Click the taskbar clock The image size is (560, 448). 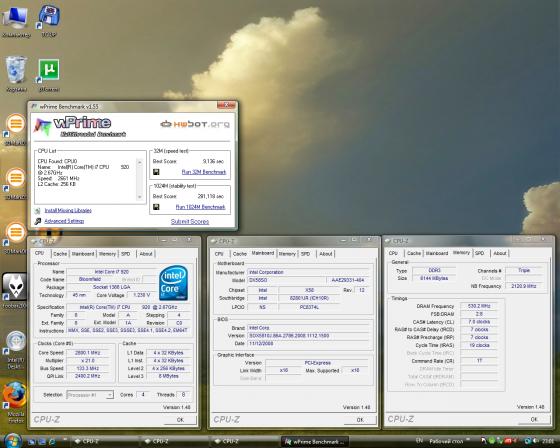tap(548, 441)
